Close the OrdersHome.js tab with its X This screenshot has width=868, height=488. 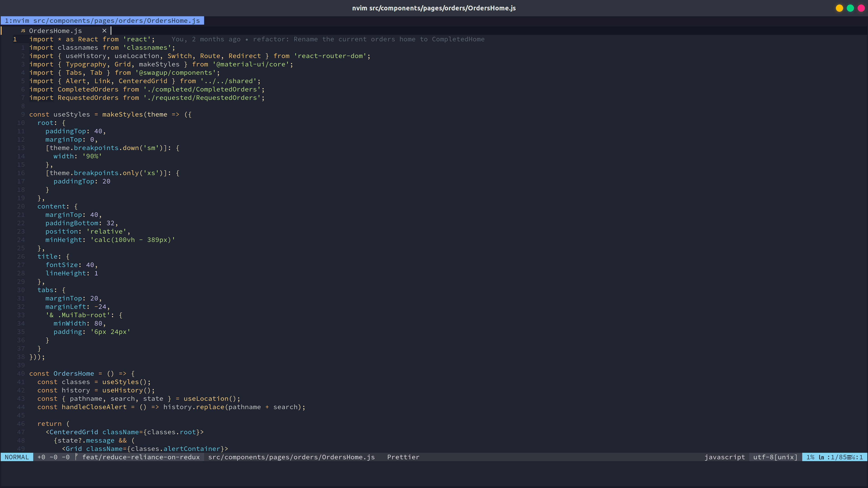click(x=104, y=31)
